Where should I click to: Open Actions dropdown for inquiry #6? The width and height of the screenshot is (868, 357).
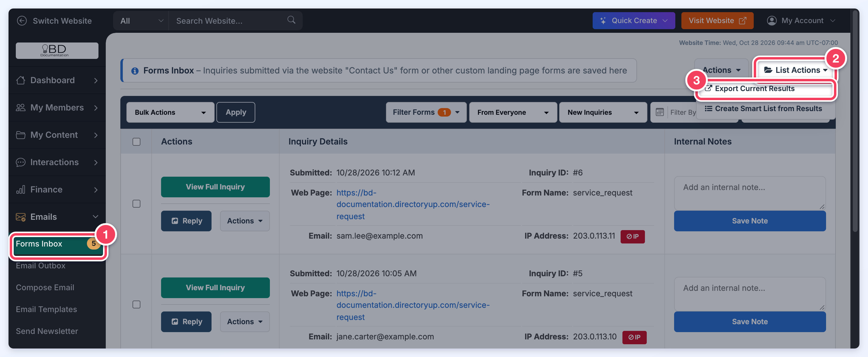(245, 221)
